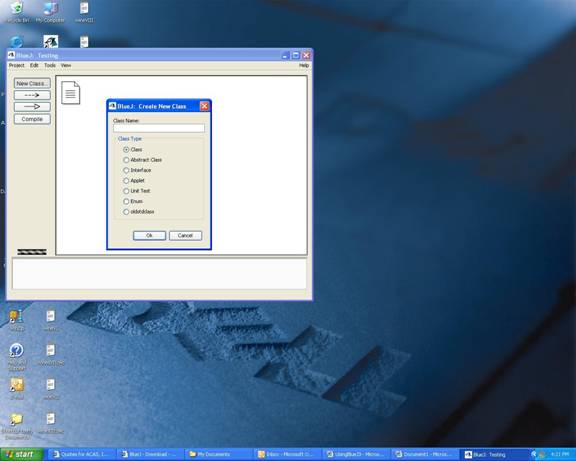Open the View menu
576x461 pixels.
click(x=66, y=65)
